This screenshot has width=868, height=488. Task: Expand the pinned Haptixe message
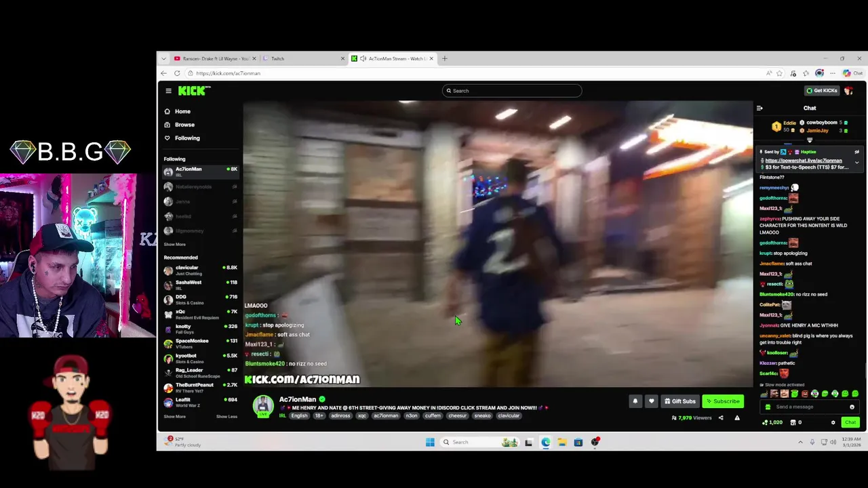click(x=856, y=162)
